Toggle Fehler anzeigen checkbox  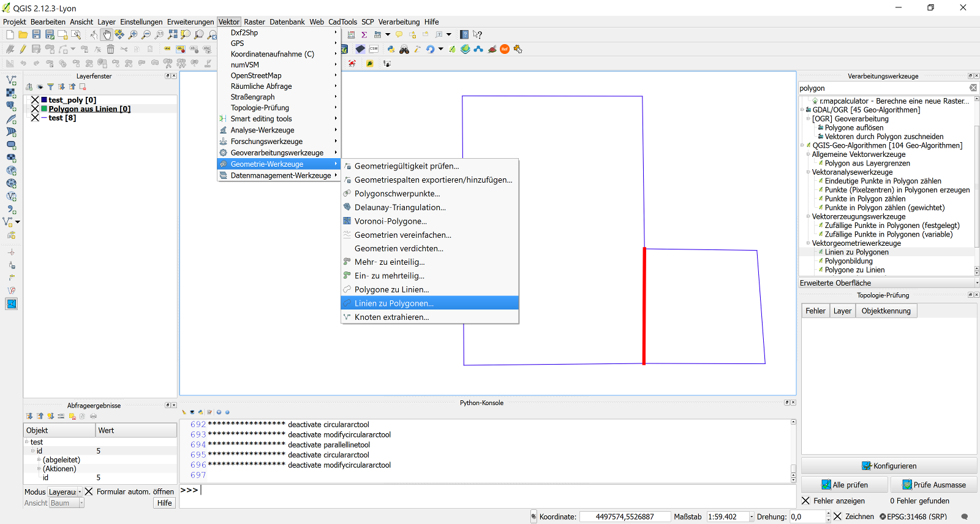click(x=805, y=501)
